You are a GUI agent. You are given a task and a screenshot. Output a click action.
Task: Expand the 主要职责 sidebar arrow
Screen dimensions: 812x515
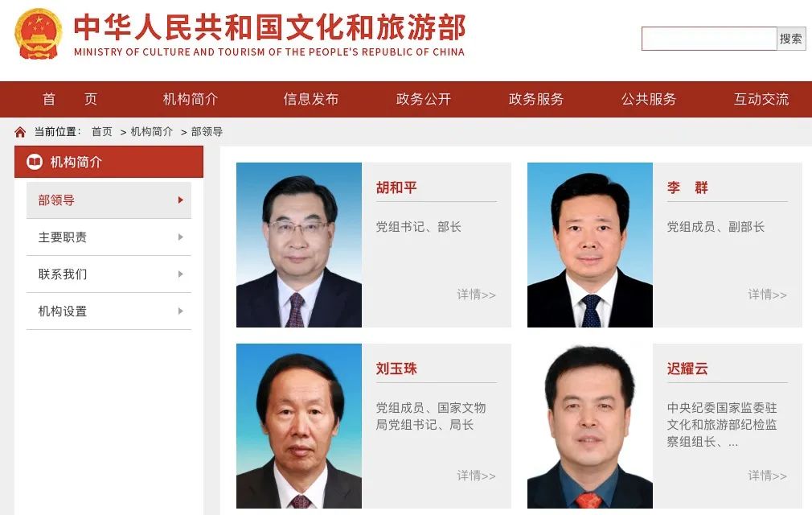tap(181, 237)
